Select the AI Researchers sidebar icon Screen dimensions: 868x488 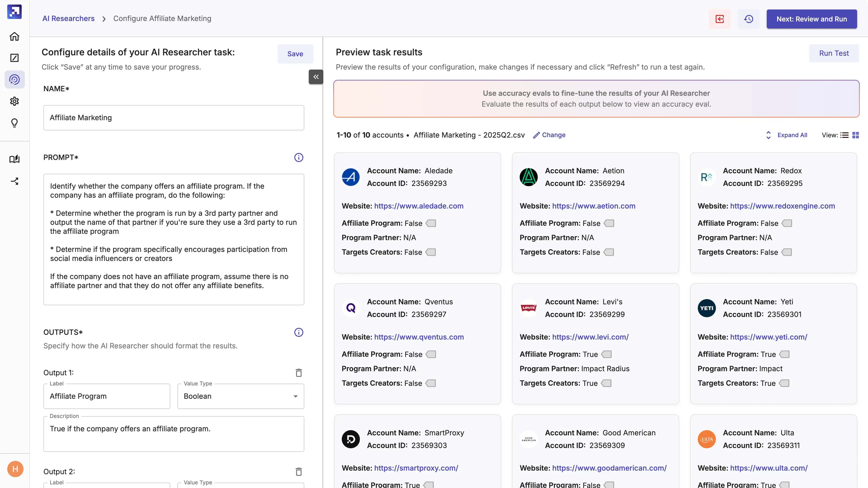14,80
